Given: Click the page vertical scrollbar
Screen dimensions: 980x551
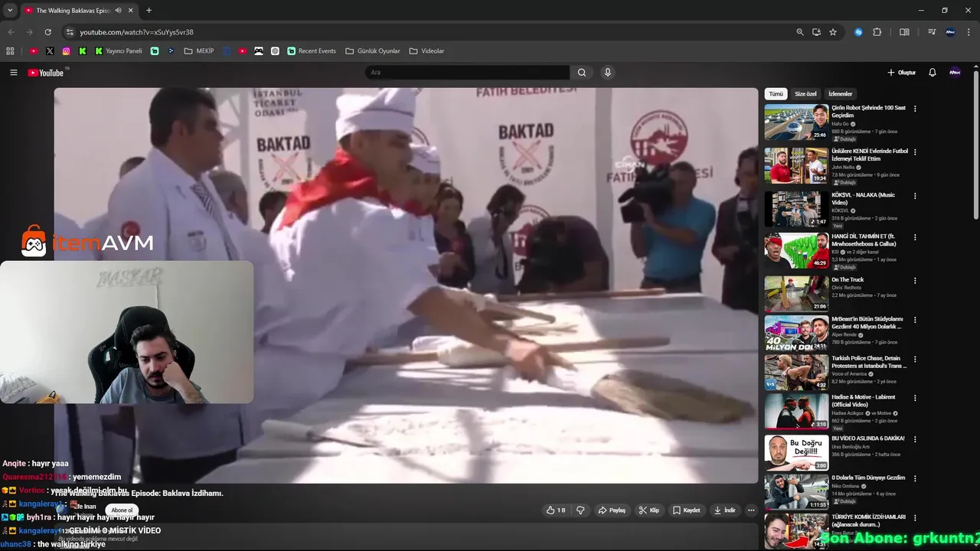Looking at the screenshot, I should click(975, 145).
